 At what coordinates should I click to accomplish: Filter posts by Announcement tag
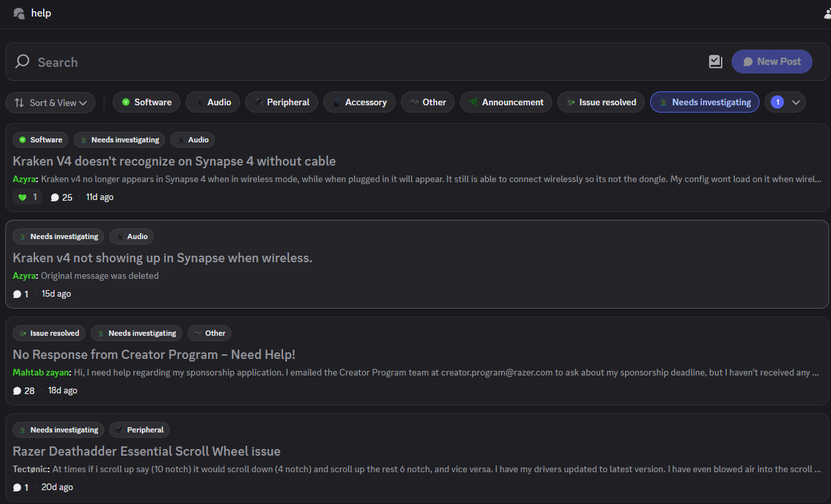pos(506,102)
